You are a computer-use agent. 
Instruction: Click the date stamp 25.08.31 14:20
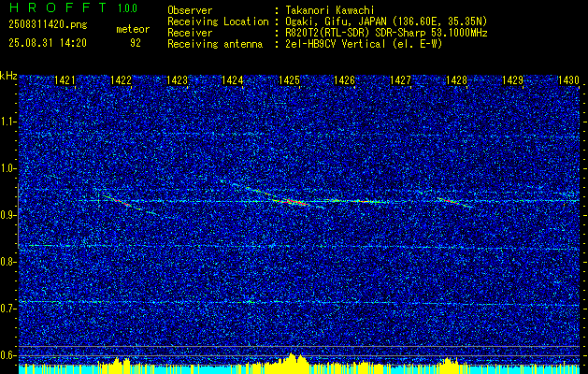pyautogui.click(x=48, y=43)
